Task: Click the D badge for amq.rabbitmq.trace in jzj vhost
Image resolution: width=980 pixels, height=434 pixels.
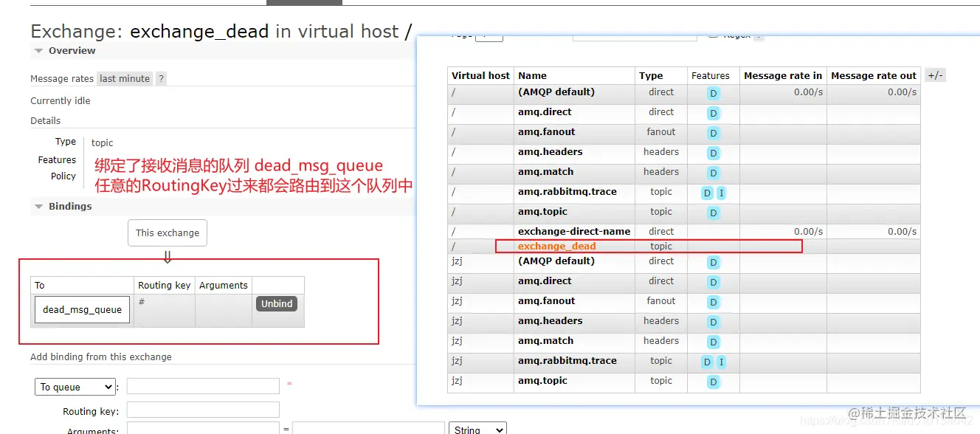Action: click(x=707, y=362)
